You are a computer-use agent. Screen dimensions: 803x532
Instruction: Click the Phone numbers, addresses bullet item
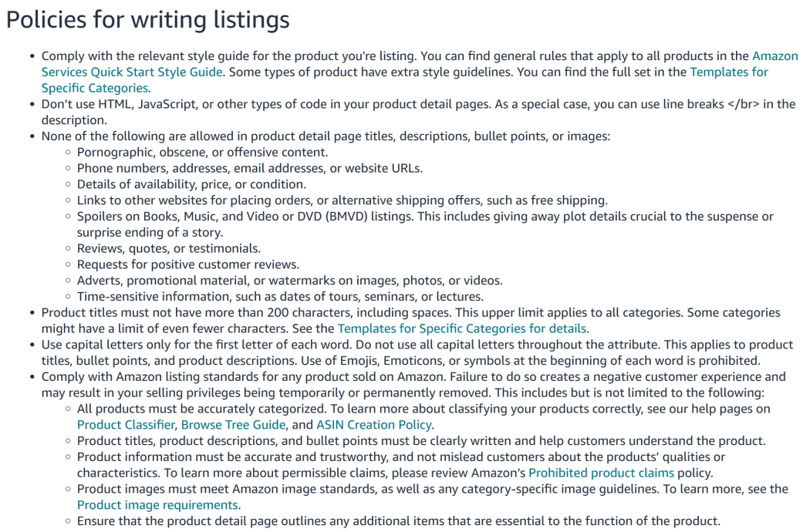click(x=250, y=168)
